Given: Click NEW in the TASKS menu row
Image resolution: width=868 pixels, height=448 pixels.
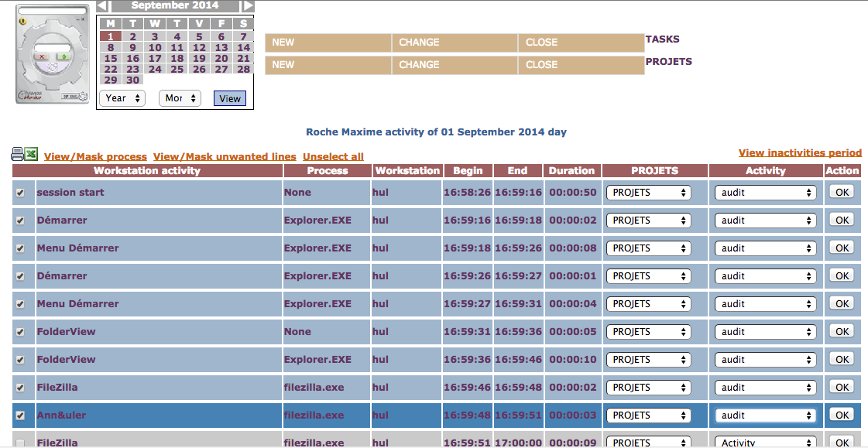Looking at the screenshot, I should [x=328, y=43].
